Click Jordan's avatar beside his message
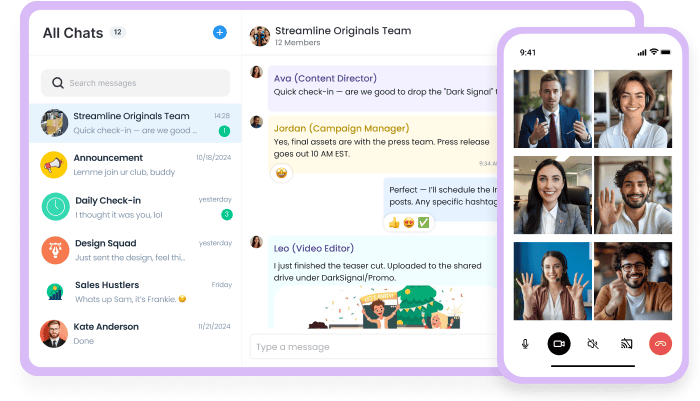Screen dimensions: 700x401 [x=256, y=122]
